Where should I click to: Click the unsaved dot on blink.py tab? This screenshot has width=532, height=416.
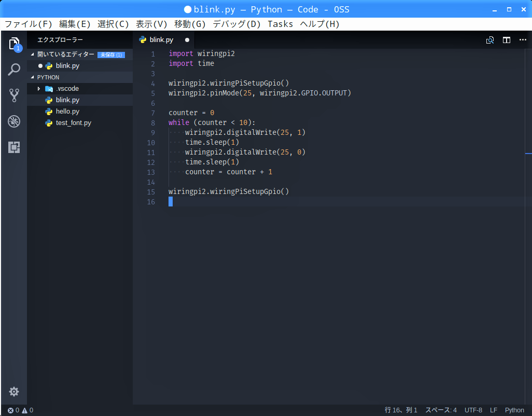187,40
